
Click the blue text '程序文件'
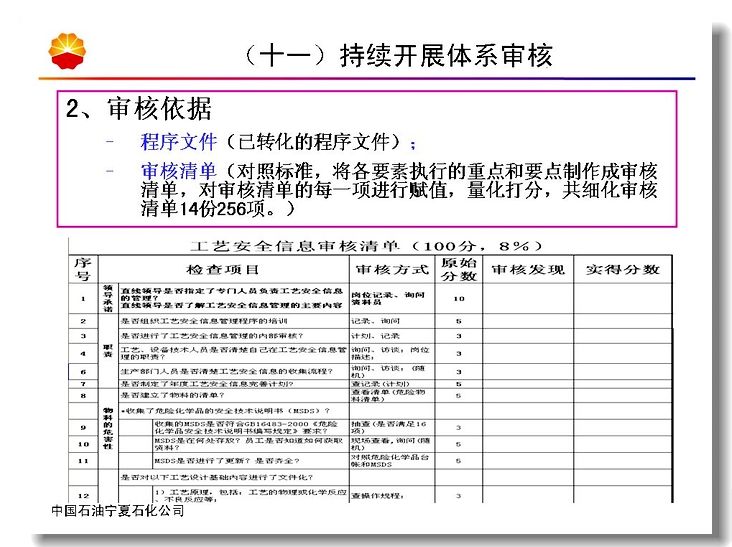179,142
